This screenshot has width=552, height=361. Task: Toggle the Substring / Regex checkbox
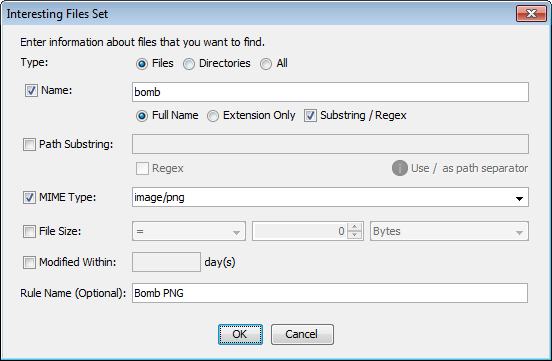310,116
